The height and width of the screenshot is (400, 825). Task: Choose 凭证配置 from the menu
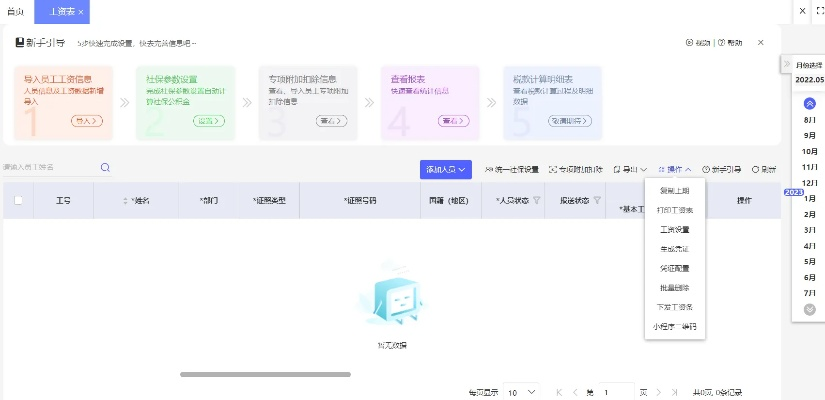675,268
